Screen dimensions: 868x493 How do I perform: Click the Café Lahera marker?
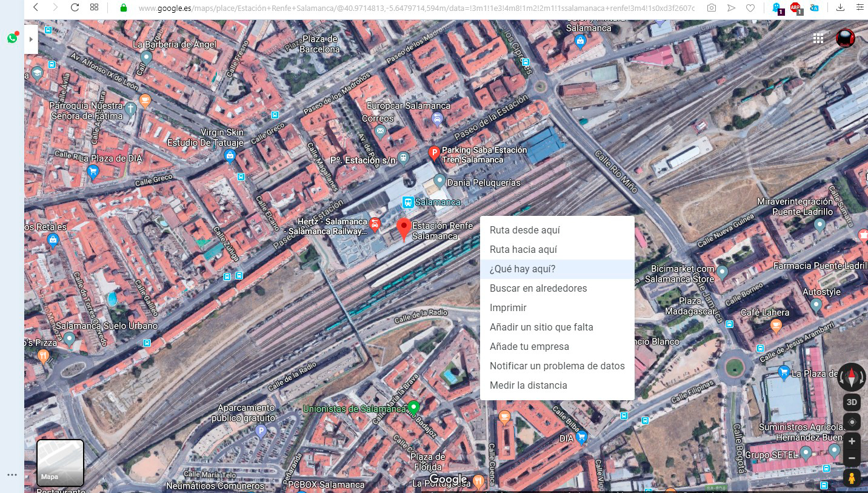776,326
